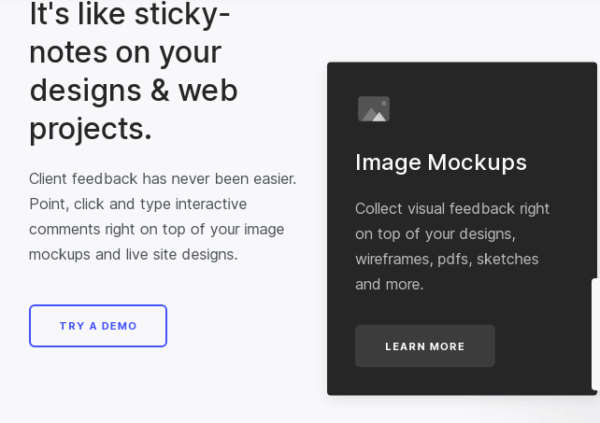Viewport: 600px width, 423px height.
Task: Click the "Point, click and type interactive" line
Action: [x=138, y=204]
